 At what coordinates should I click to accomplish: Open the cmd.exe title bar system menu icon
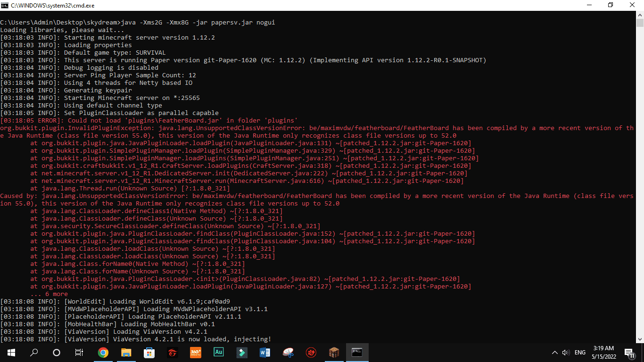pos(5,5)
